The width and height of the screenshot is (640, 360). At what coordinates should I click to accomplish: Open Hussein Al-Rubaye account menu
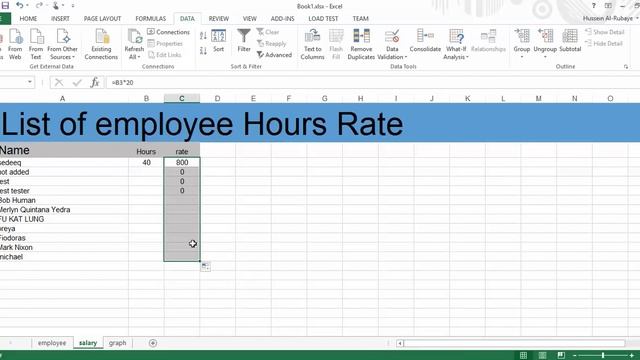611,18
